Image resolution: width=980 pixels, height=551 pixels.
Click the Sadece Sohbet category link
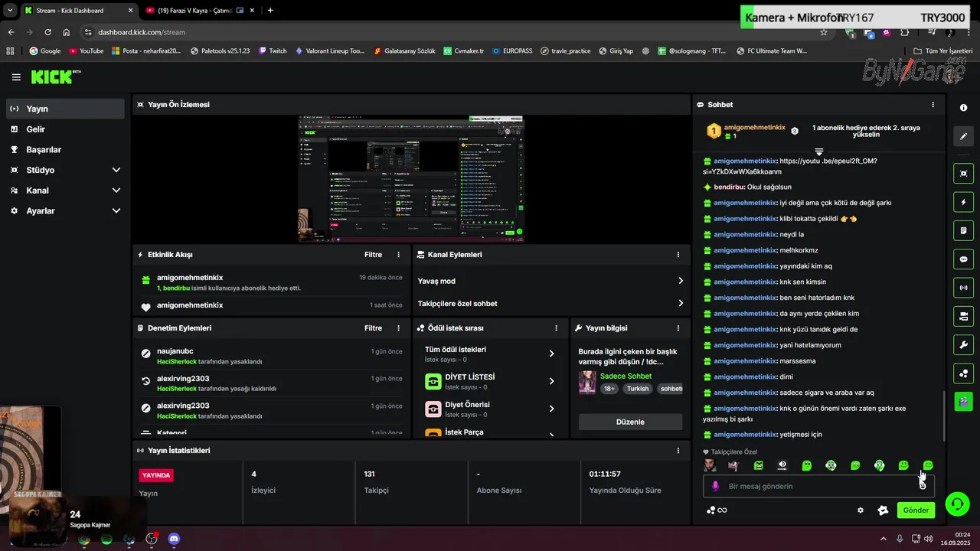point(626,376)
